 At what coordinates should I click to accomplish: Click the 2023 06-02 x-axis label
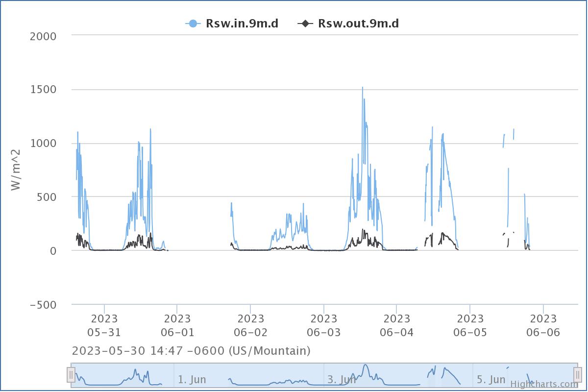point(250,326)
